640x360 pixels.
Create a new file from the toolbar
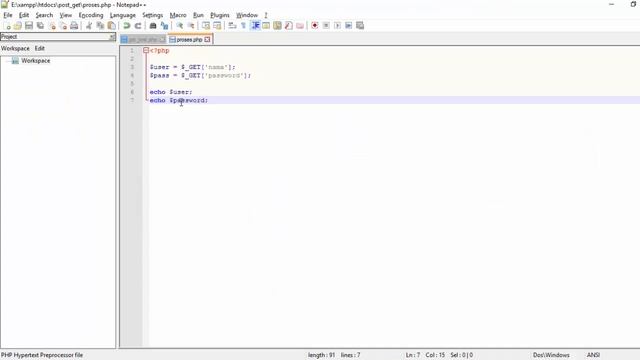tap(7, 26)
